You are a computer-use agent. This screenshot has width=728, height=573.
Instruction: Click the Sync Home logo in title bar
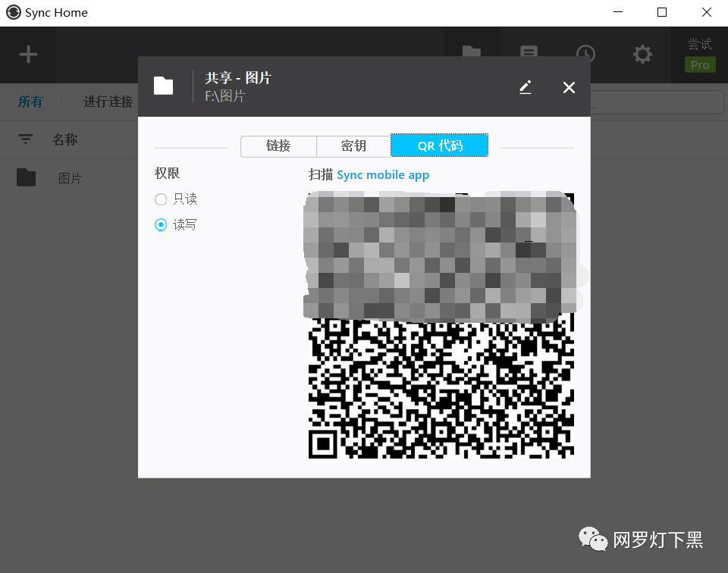point(14,12)
